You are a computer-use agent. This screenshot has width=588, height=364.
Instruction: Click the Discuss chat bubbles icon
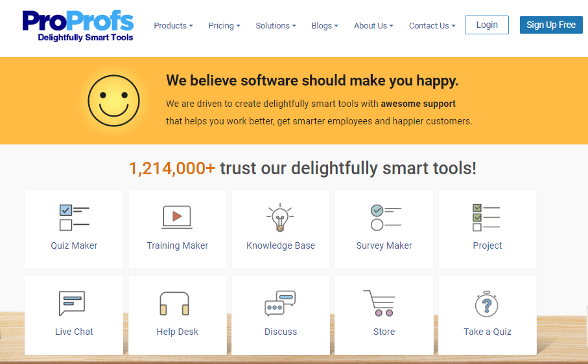[x=280, y=303]
